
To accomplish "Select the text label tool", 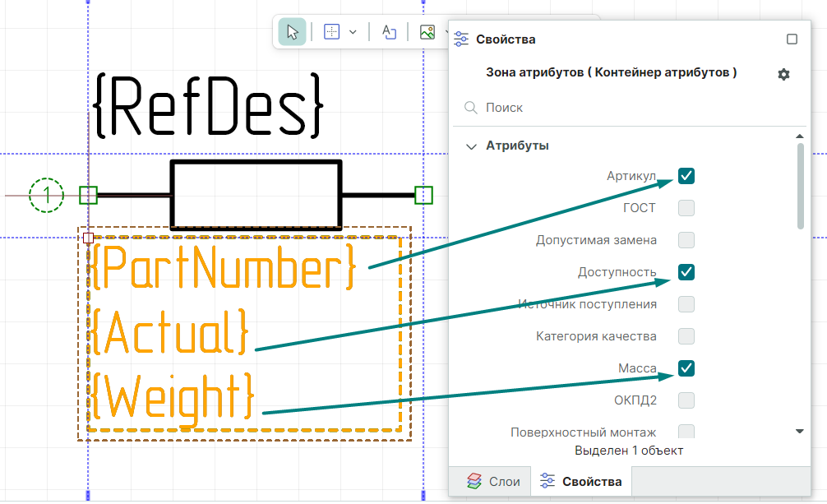I will (x=390, y=32).
